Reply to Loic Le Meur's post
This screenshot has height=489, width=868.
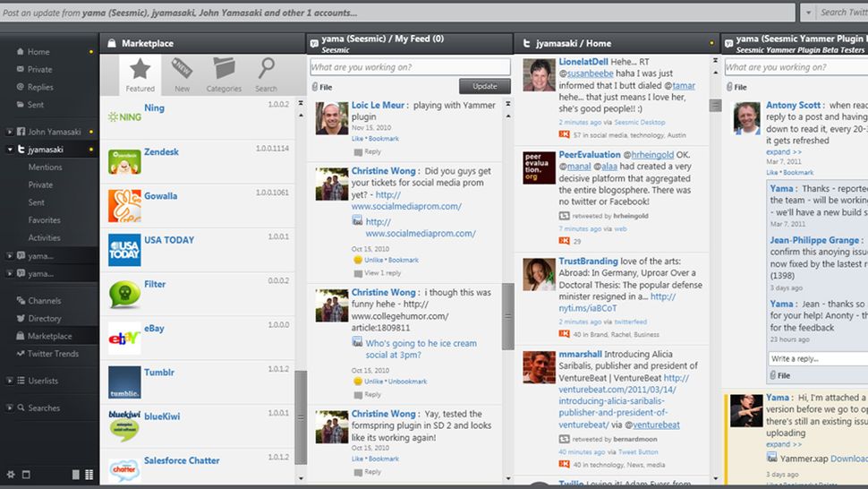click(368, 151)
